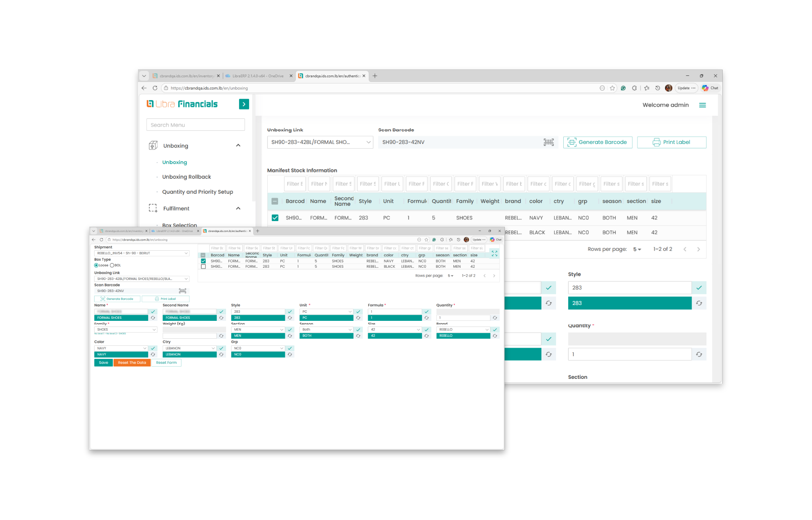Confirm Grp NC0 with its checkmark

(290, 348)
